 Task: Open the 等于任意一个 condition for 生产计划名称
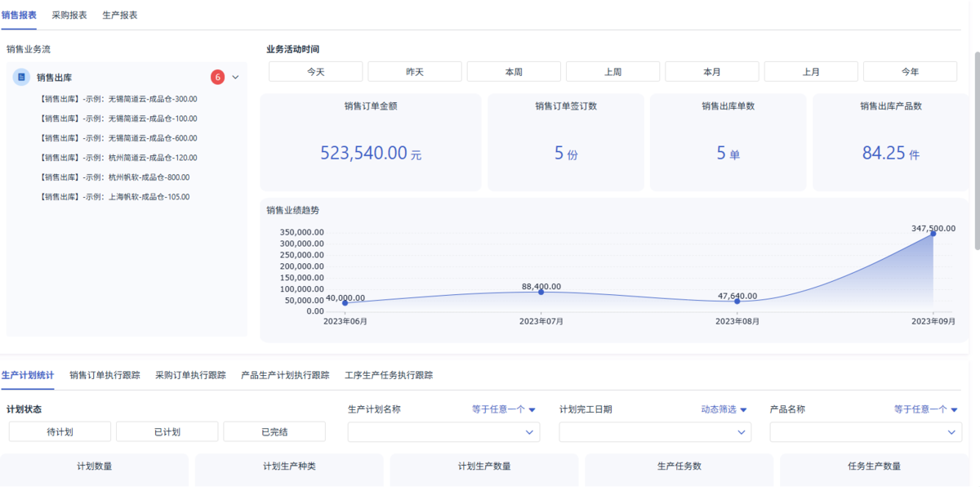pyautogui.click(x=503, y=409)
